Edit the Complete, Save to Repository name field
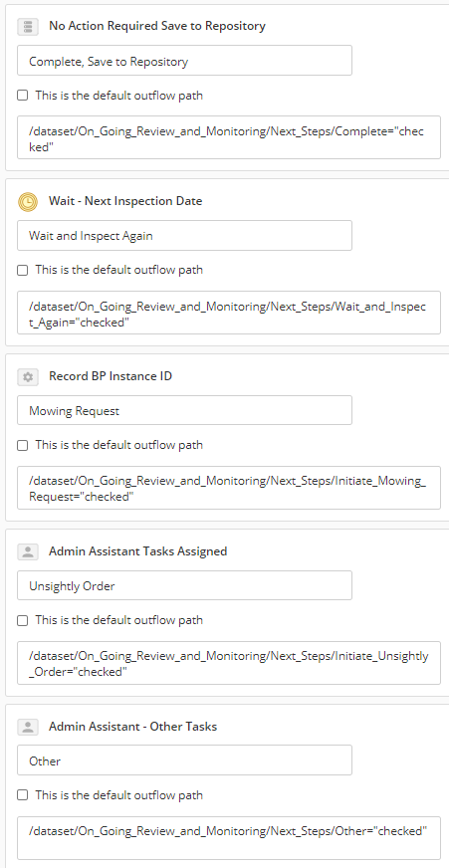 coord(184,61)
